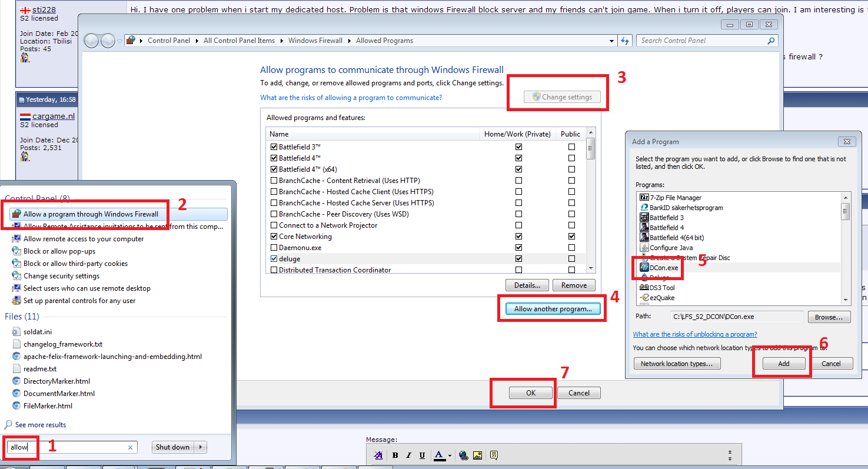The width and height of the screenshot is (868, 469).
Task: Uncheck the Battlefield 3™ name checkbox
Action: pos(274,147)
